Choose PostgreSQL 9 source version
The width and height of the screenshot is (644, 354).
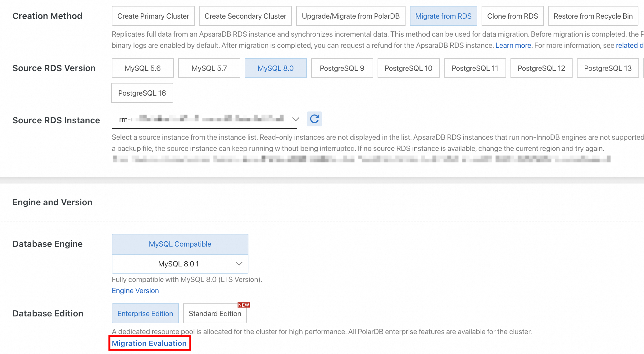pyautogui.click(x=342, y=68)
